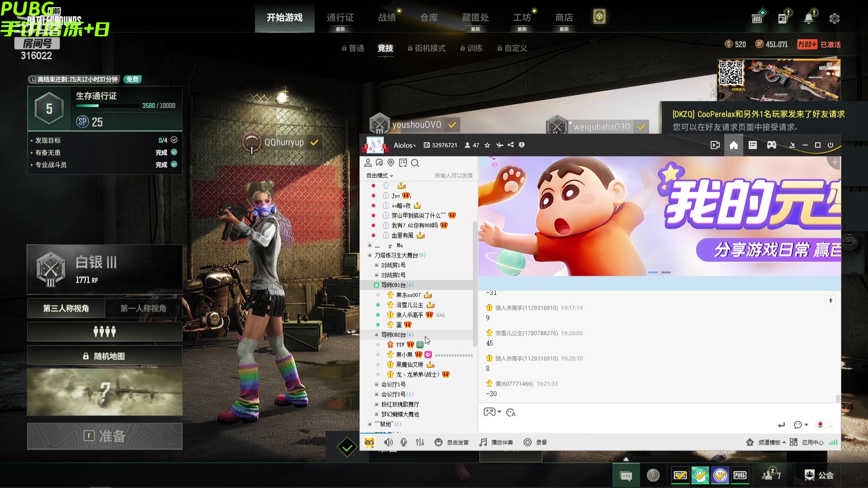This screenshot has height=488, width=868.
Task: Toggle the YY microphone
Action: pyautogui.click(x=404, y=442)
